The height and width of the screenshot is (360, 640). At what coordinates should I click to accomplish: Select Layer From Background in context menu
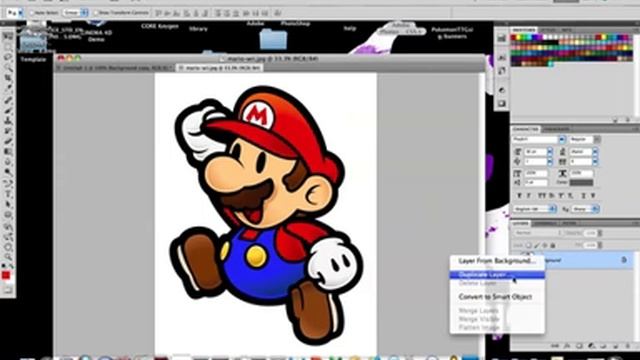pyautogui.click(x=497, y=261)
